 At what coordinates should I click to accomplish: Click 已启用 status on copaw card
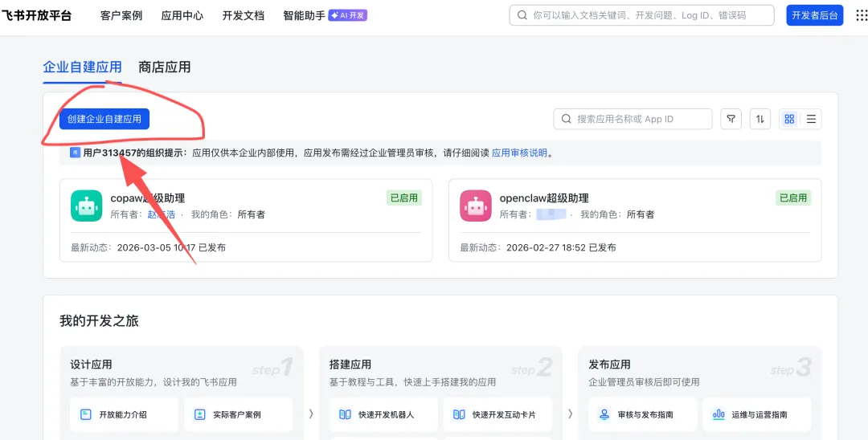click(x=404, y=198)
